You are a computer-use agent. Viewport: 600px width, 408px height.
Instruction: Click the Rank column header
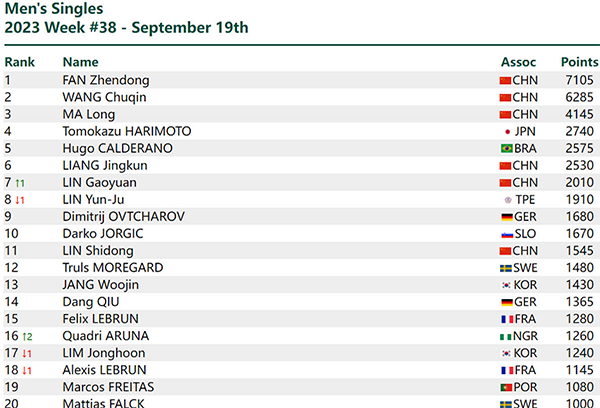(x=19, y=62)
